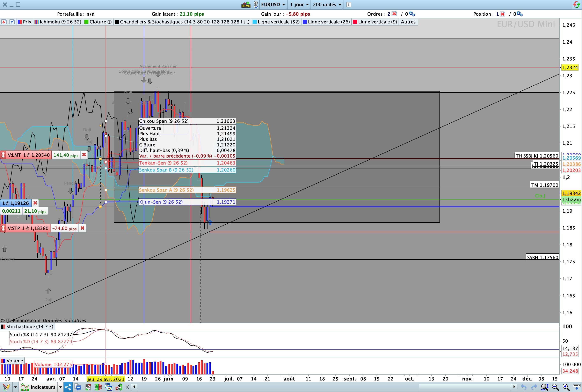The image size is (582, 392).
Task: Select the Ligne verticale (9) tab
Action: click(x=375, y=22)
